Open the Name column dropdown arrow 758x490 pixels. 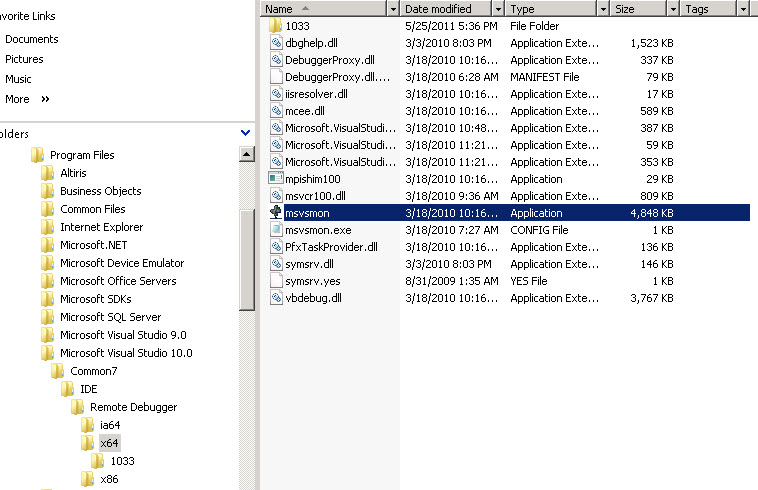[393, 9]
